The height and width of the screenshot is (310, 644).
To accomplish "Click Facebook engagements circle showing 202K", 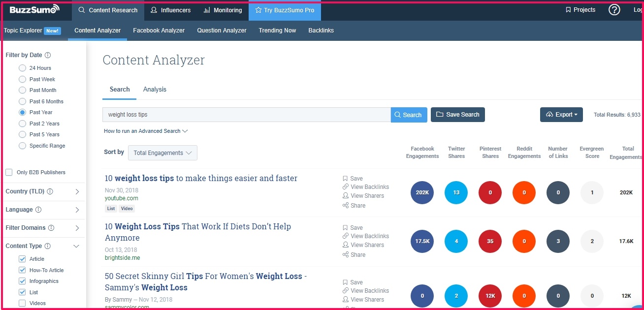I will [422, 192].
